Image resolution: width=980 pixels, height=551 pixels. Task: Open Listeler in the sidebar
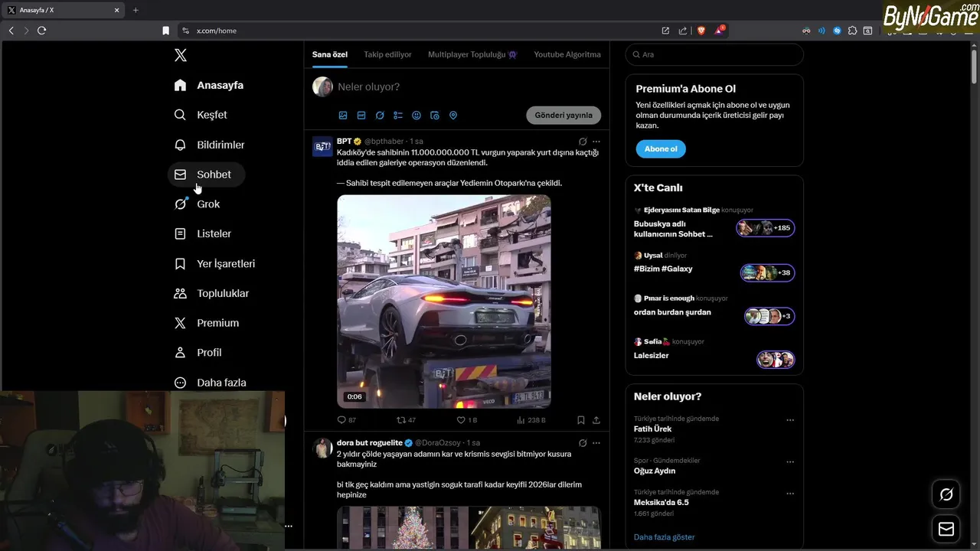coord(203,233)
